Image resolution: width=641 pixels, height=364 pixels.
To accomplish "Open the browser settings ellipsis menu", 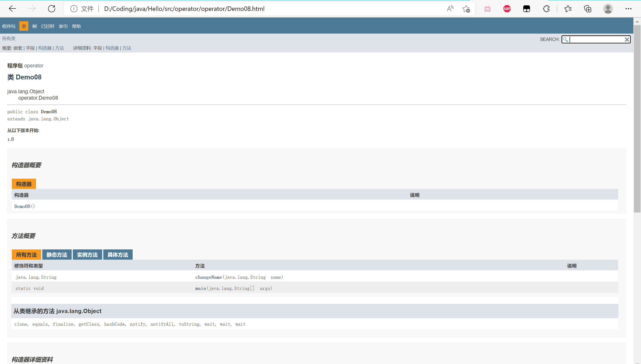I will tap(628, 9).
